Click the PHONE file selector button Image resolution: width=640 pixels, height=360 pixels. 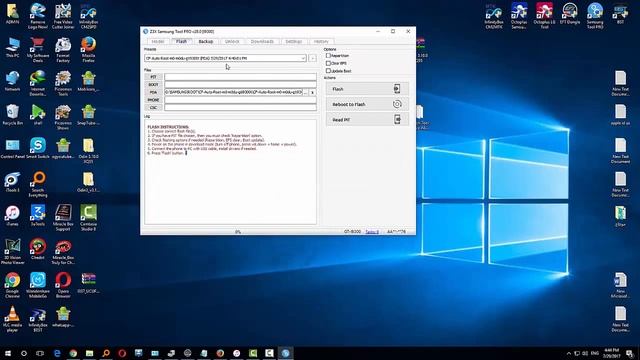coord(153,100)
